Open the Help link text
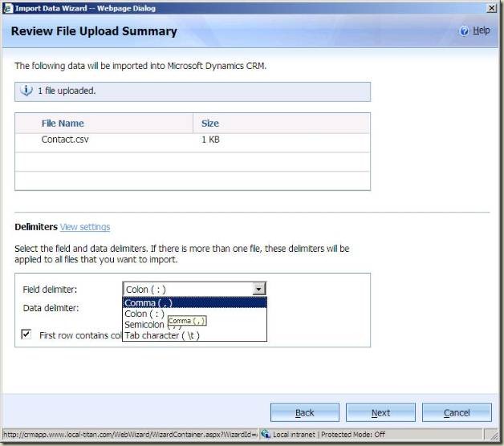Viewport: 504px width, 446px height. (481, 30)
